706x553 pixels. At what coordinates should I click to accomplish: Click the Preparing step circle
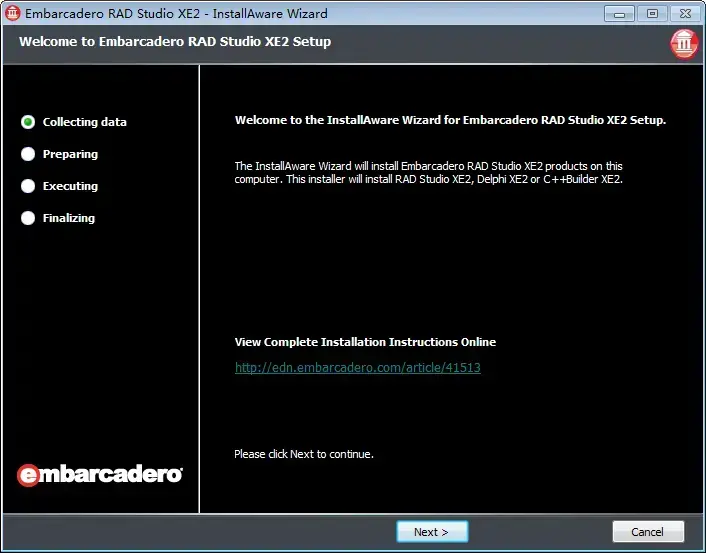[x=28, y=154]
